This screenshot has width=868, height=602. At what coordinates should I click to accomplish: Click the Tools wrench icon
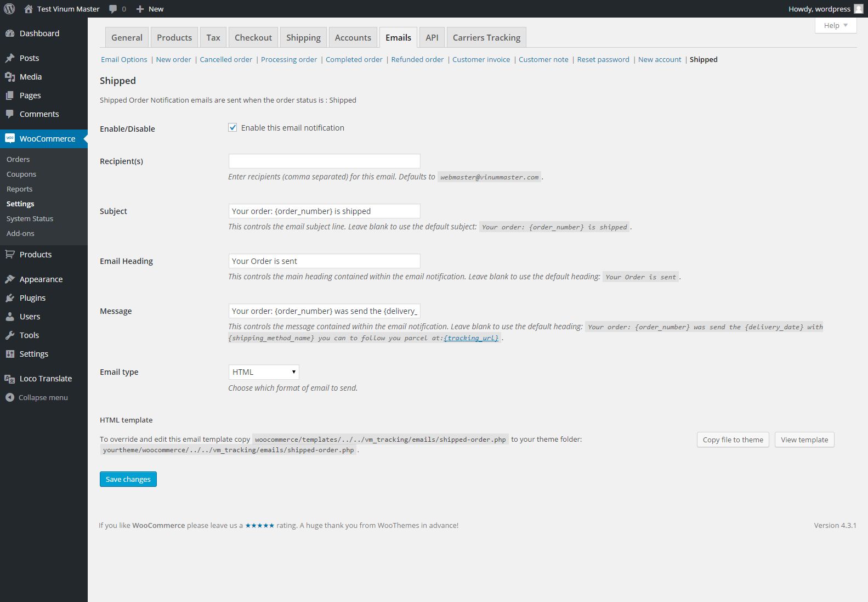pos(10,335)
